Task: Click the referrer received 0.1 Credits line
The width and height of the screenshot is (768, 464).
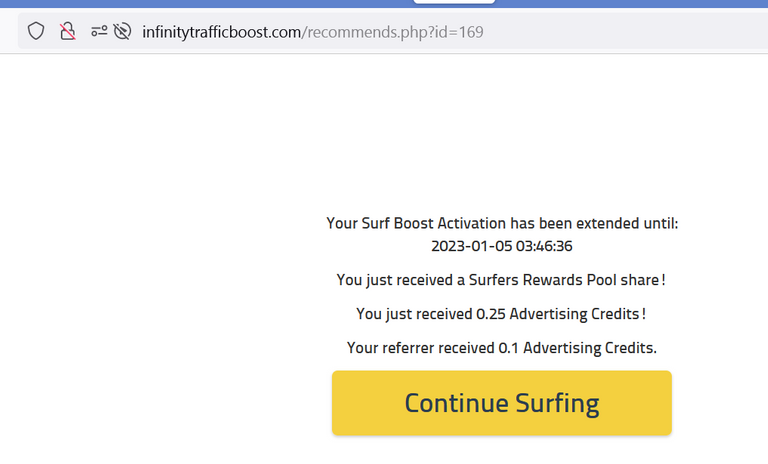Action: pos(502,347)
